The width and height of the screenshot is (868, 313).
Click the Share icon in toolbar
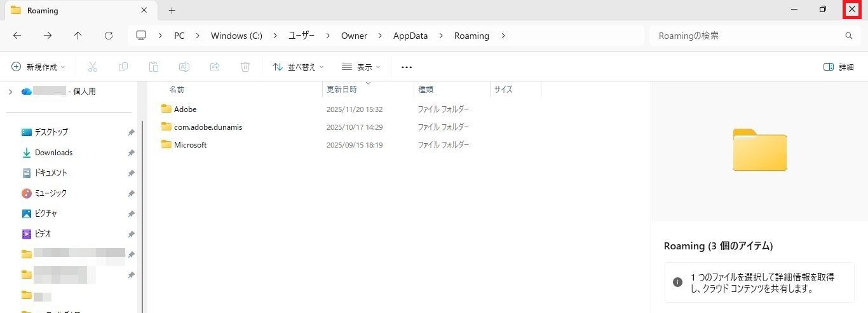(x=215, y=67)
